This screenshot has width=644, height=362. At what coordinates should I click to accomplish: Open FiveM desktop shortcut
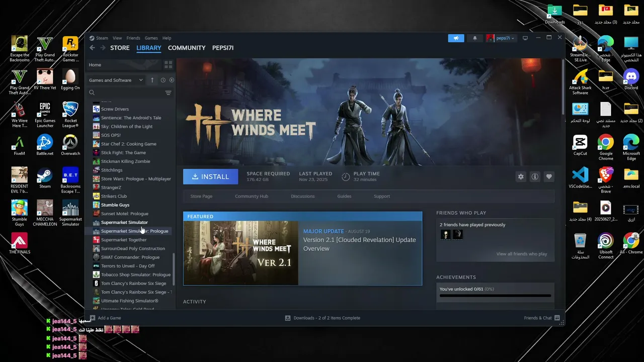(x=19, y=145)
